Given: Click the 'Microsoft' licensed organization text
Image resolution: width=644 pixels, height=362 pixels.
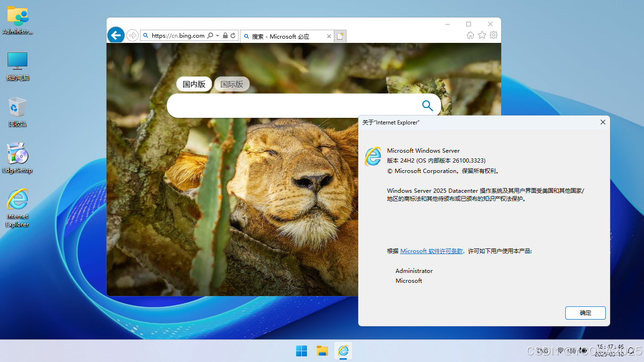Looking at the screenshot, I should click(x=409, y=281).
